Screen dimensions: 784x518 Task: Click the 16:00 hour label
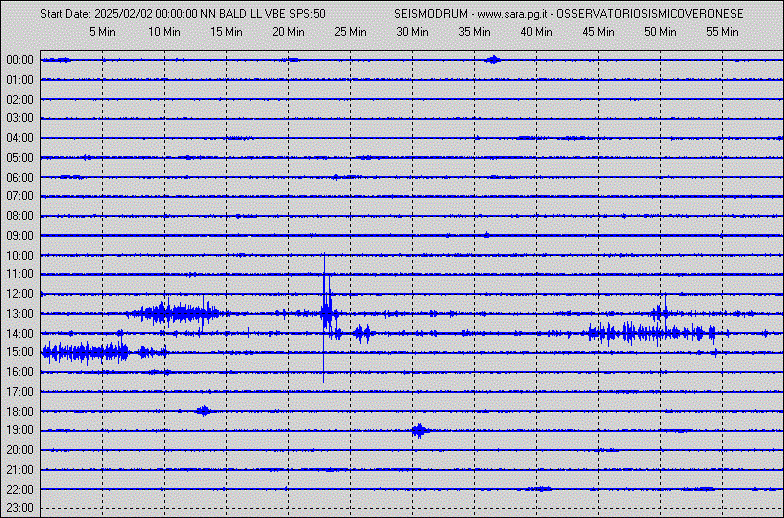[20, 372]
